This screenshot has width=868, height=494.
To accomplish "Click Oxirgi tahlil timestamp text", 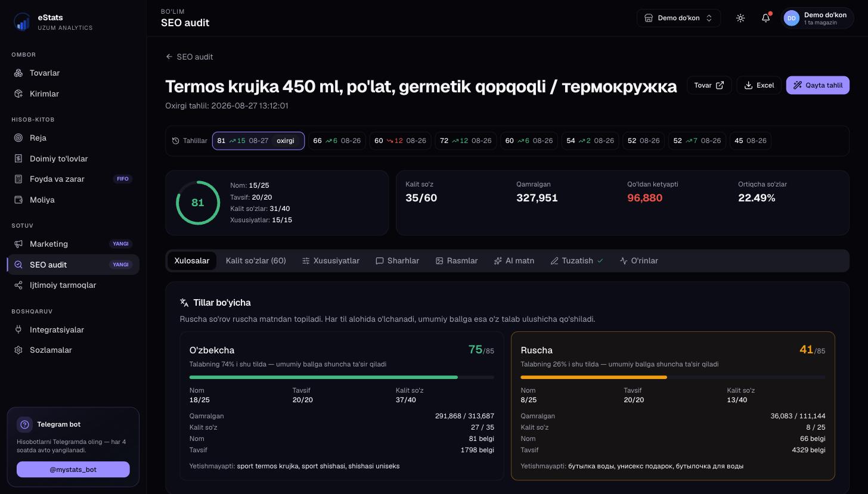I will (x=227, y=105).
